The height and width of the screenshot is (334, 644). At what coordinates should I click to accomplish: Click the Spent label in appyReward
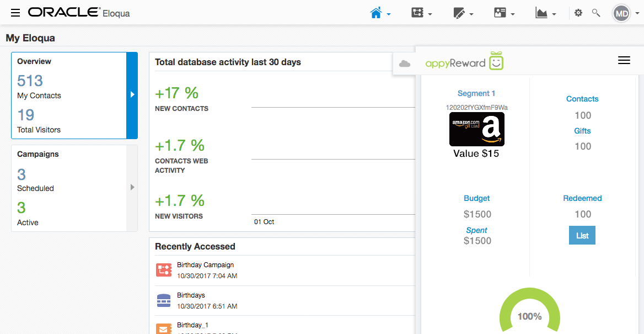click(x=476, y=230)
